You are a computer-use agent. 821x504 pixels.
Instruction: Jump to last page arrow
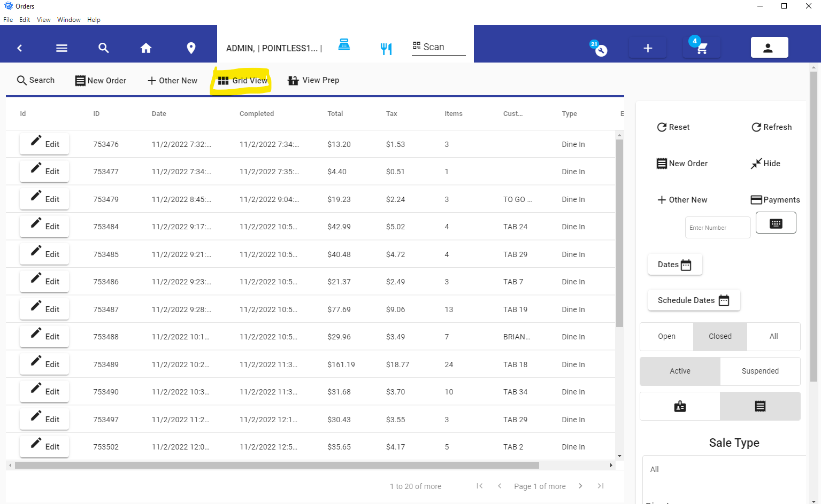pos(601,486)
